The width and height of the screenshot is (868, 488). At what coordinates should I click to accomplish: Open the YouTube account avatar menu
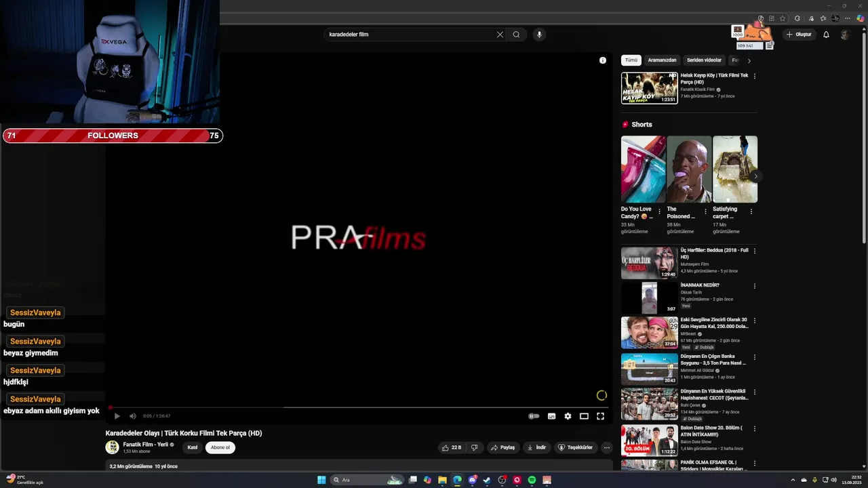point(845,35)
